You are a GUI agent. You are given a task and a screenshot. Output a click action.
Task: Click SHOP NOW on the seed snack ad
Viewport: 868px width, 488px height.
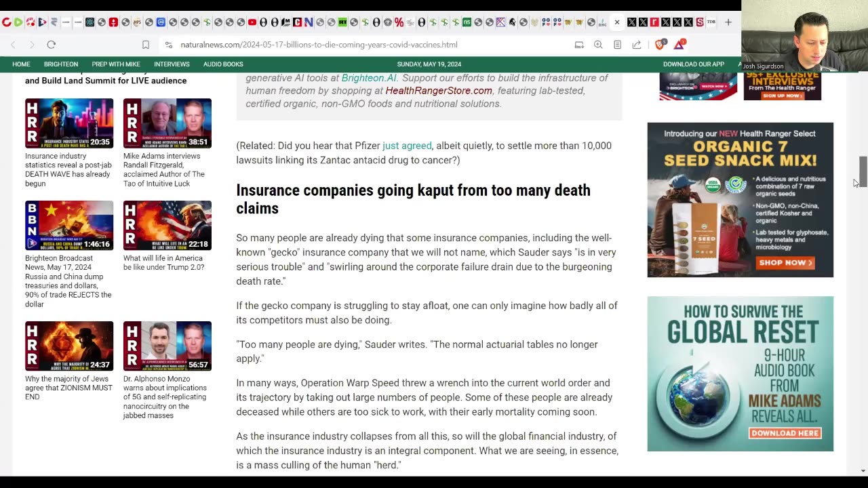(785, 262)
